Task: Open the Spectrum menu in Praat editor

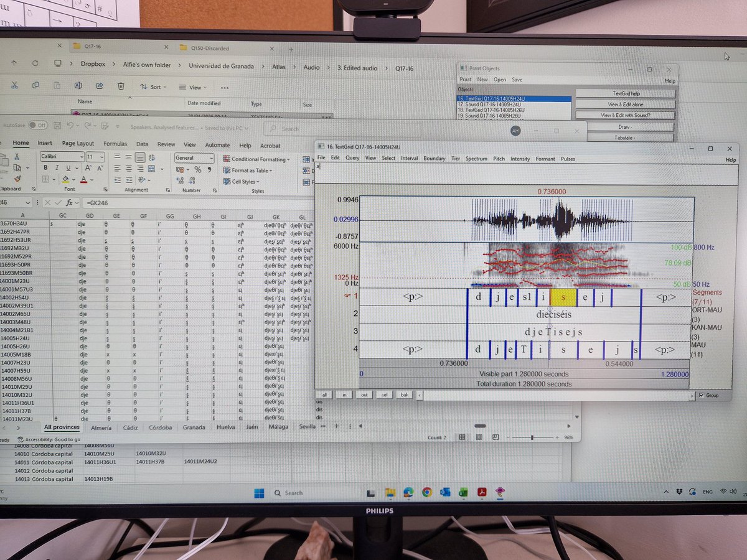Action: tap(476, 159)
